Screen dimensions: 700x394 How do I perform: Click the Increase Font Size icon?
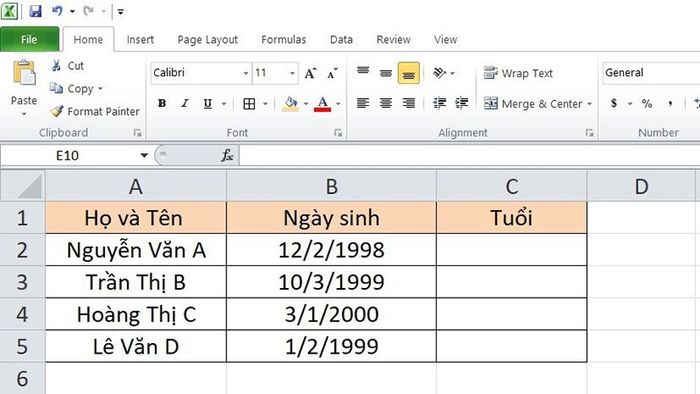coord(310,73)
